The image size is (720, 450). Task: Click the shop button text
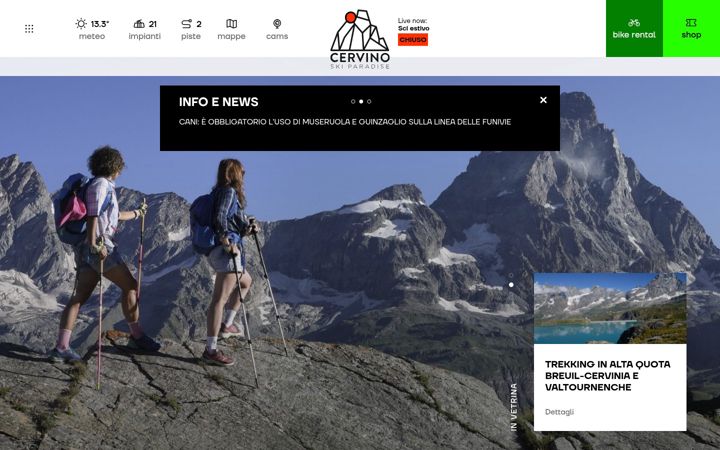[x=691, y=35]
